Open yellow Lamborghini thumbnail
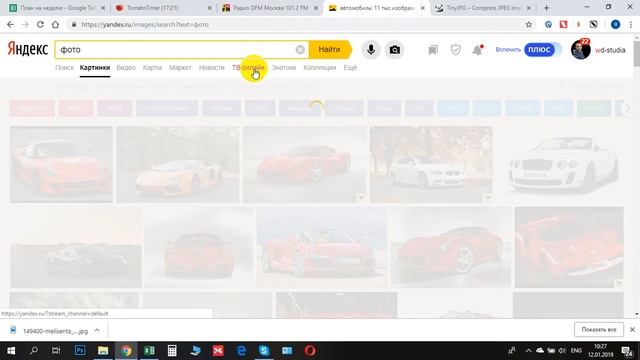The width and height of the screenshot is (640, 360). click(x=178, y=164)
